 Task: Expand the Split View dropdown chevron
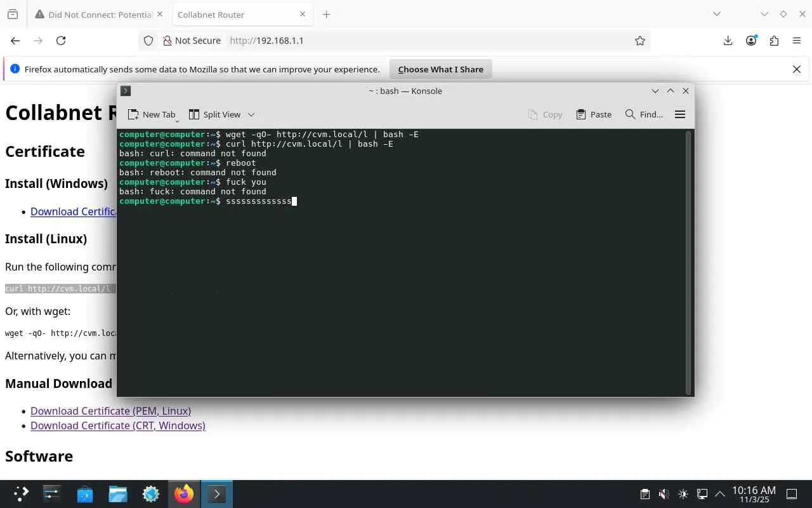point(251,114)
